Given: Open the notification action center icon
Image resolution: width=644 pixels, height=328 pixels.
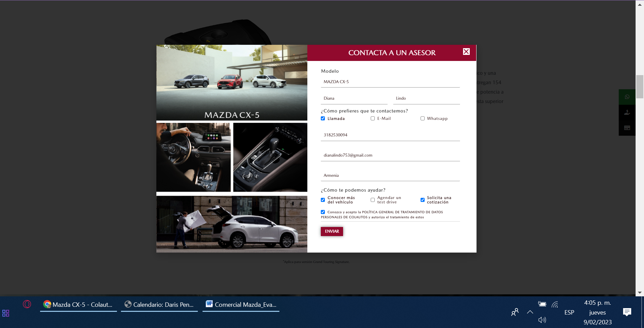Looking at the screenshot, I should click(x=627, y=312).
